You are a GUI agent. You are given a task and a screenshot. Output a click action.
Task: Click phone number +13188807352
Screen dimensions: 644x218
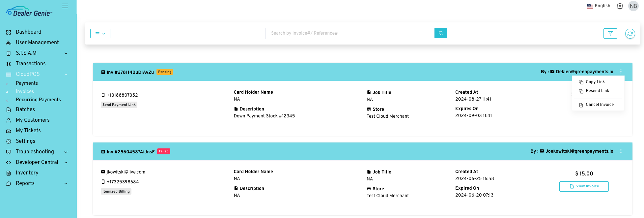[x=122, y=95]
